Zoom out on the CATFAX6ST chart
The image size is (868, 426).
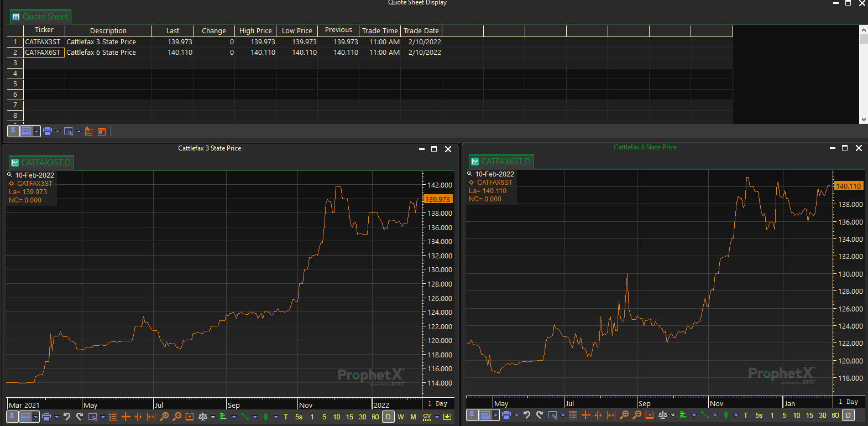[637, 415]
